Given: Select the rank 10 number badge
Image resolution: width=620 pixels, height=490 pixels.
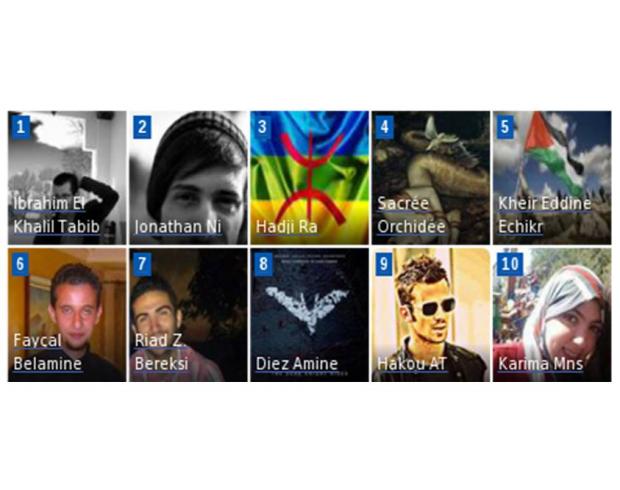Looking at the screenshot, I should coord(510,264).
